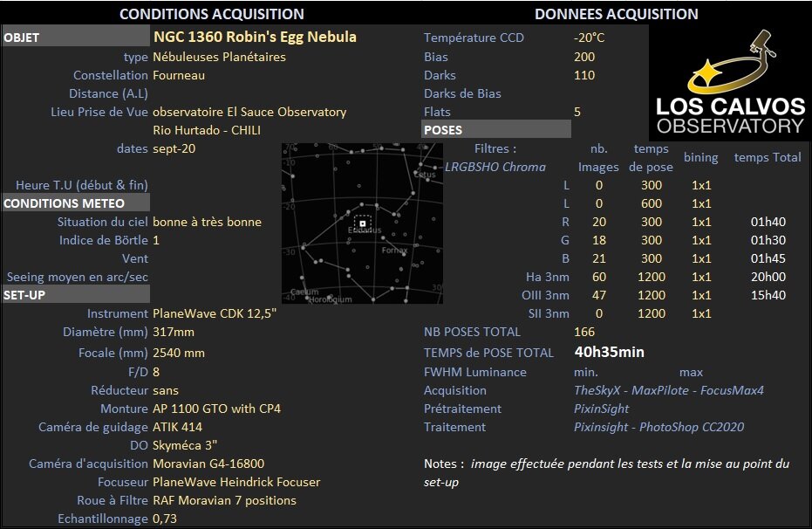
Task: Click the OBJET section header
Action: [76, 38]
